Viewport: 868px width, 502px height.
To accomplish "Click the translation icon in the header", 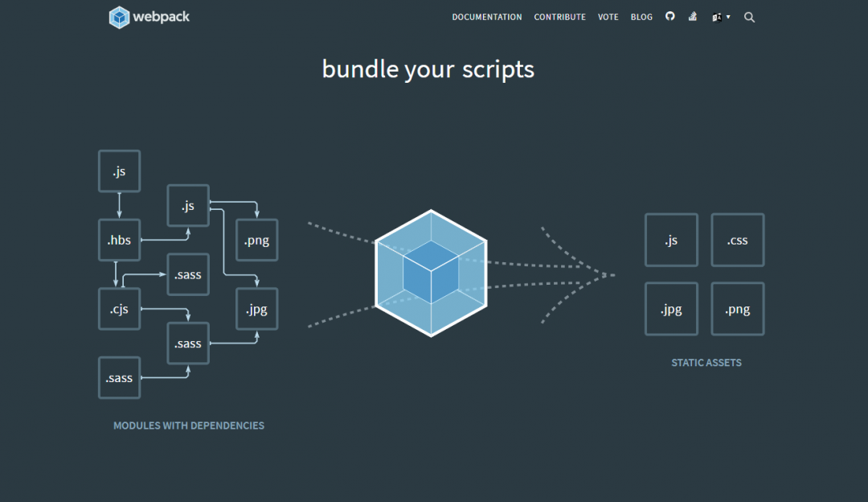I will [716, 16].
